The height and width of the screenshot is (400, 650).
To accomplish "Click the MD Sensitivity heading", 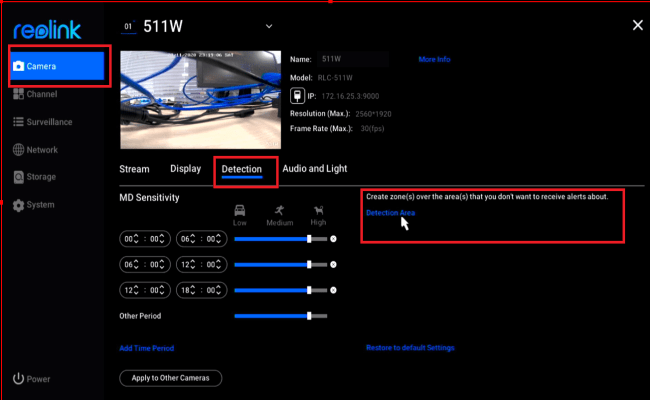I will (149, 198).
